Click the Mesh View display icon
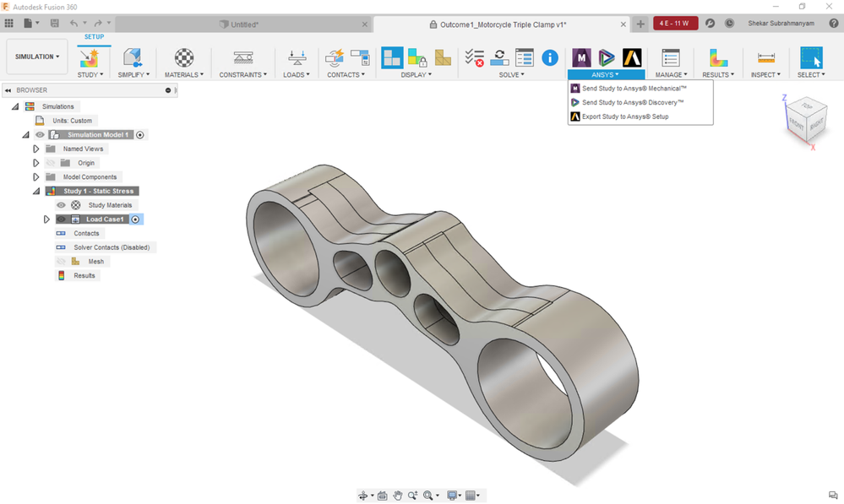Image resolution: width=844 pixels, height=504 pixels. point(443,57)
